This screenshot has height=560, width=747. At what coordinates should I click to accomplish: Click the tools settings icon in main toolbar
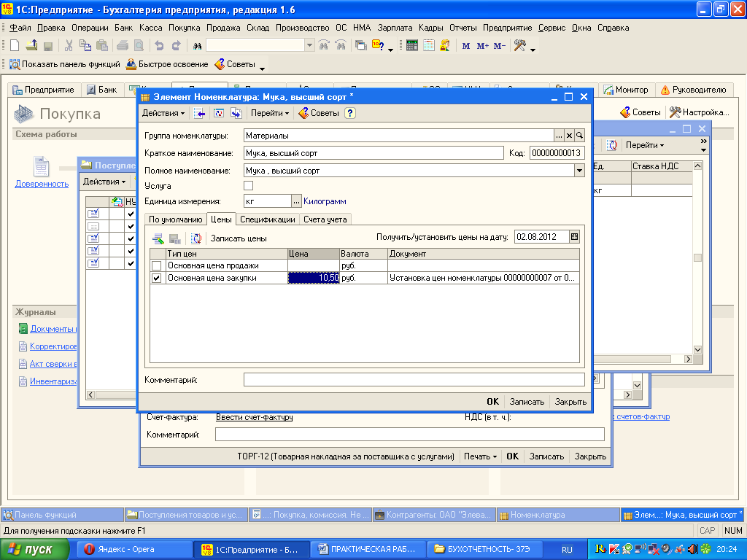coord(519,46)
